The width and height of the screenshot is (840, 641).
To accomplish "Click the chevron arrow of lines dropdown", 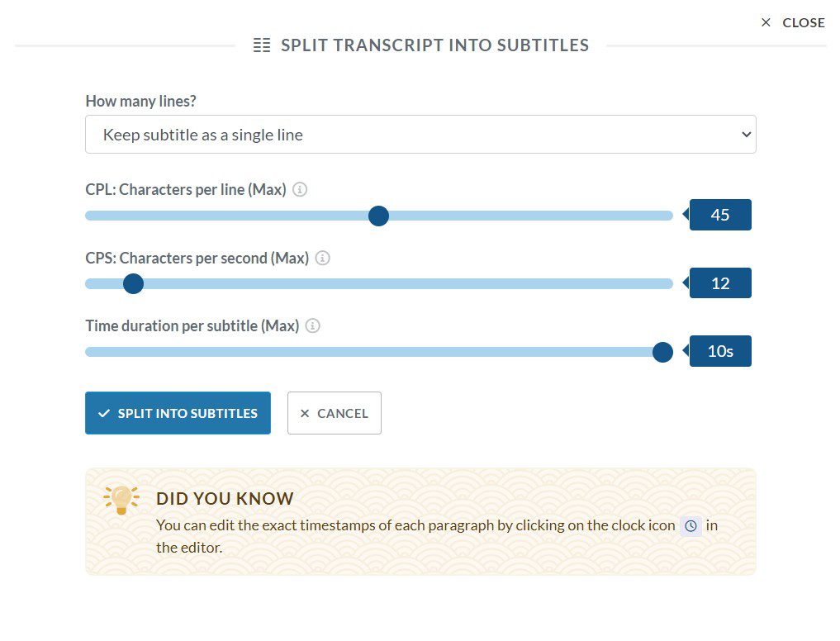I will coord(746,134).
